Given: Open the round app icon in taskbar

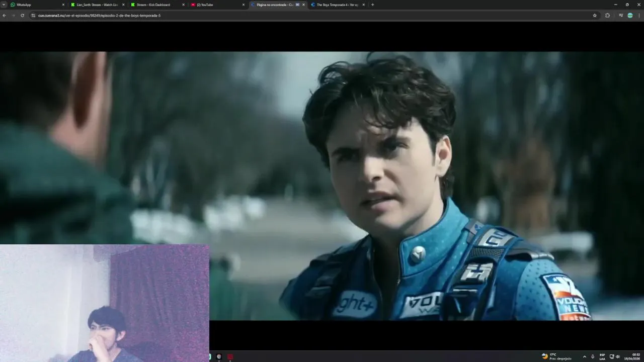Looking at the screenshot, I should coord(219,356).
